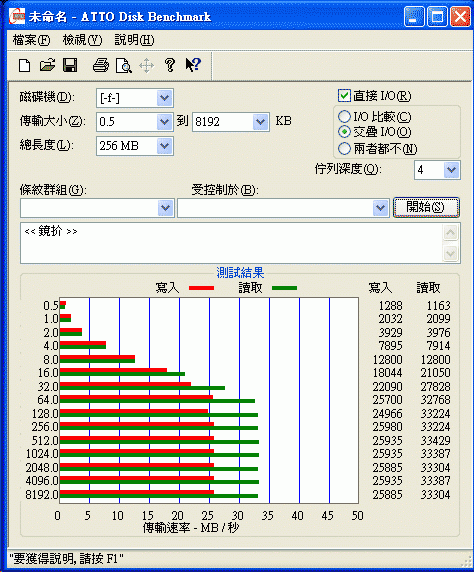Click read value 33429
Viewport: 474px width, 572px height.
(436, 441)
